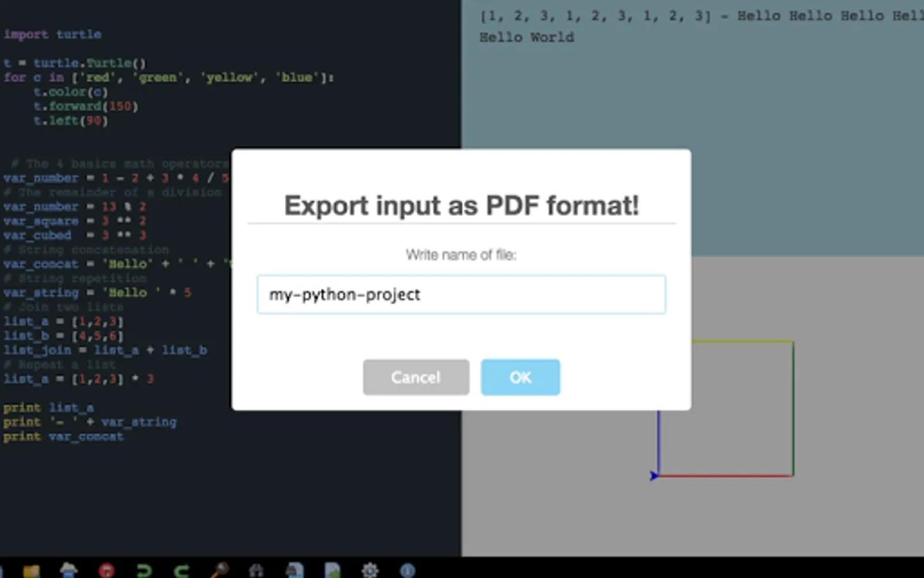This screenshot has height=578, width=924.
Task: Click the 'import turtle' line in the editor
Action: 53,34
